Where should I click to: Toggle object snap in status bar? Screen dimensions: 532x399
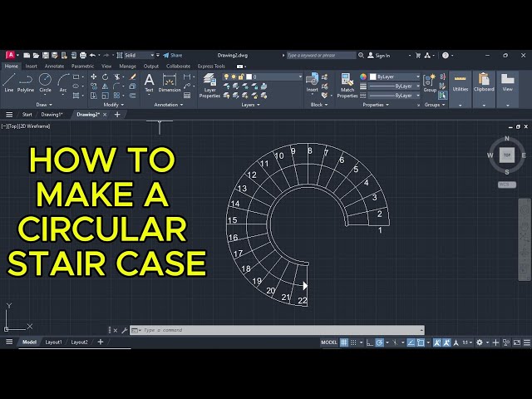click(421, 342)
